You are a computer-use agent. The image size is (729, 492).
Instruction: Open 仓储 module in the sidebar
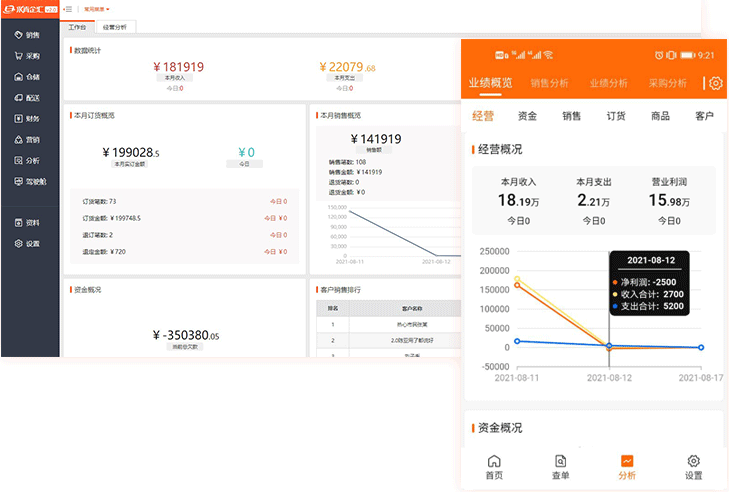click(x=27, y=76)
